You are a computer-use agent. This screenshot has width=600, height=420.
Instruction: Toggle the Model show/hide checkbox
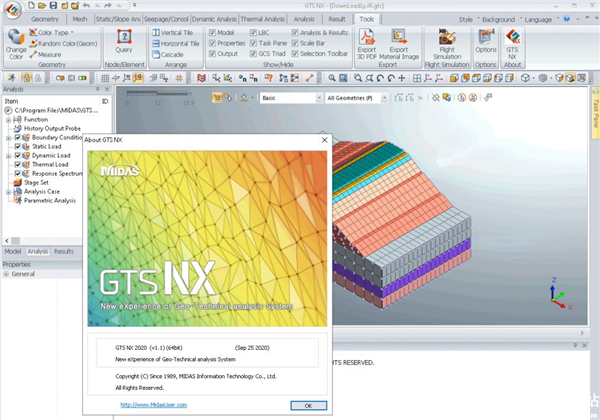[212, 33]
